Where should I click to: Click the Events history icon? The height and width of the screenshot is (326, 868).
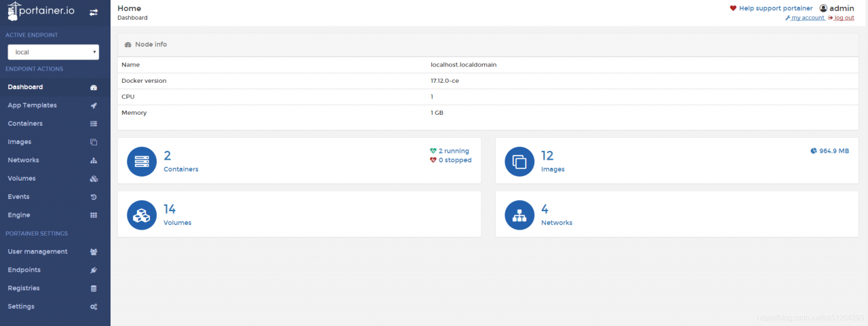click(x=94, y=197)
